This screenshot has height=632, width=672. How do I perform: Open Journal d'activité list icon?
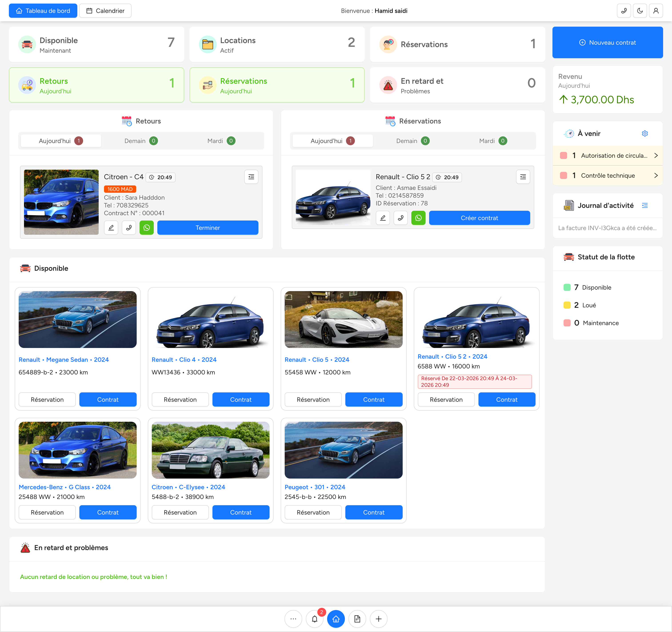click(x=645, y=205)
